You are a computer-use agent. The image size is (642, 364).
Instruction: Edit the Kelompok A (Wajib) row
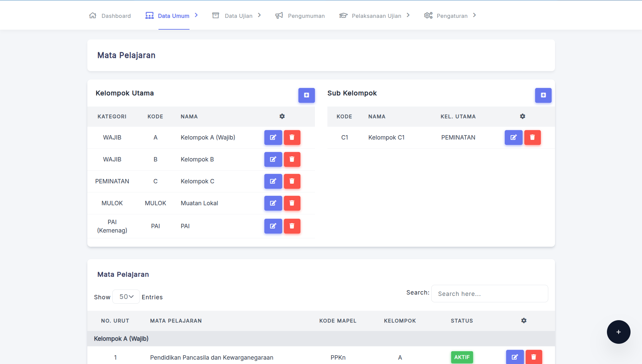[x=273, y=138]
